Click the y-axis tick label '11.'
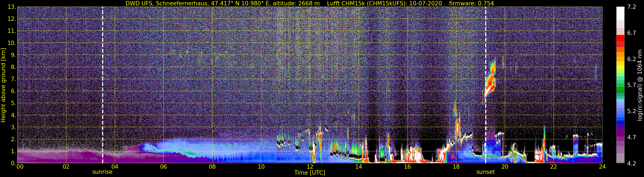Image resolution: width=644 pixels, height=177 pixels. [12, 31]
